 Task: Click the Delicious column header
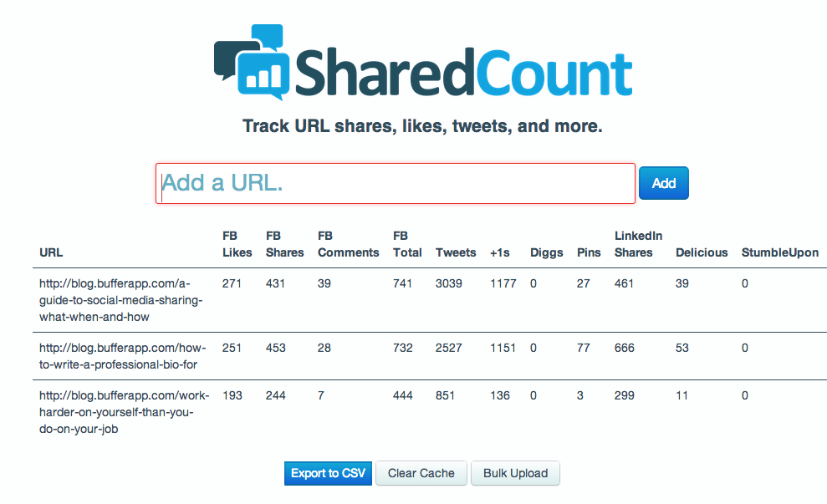click(702, 252)
